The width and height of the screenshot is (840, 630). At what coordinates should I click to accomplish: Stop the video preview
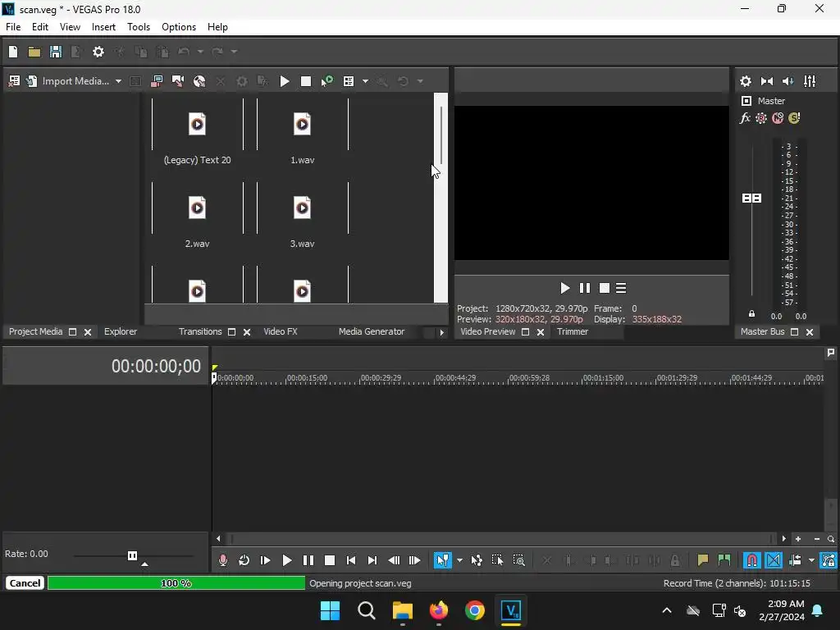[605, 288]
